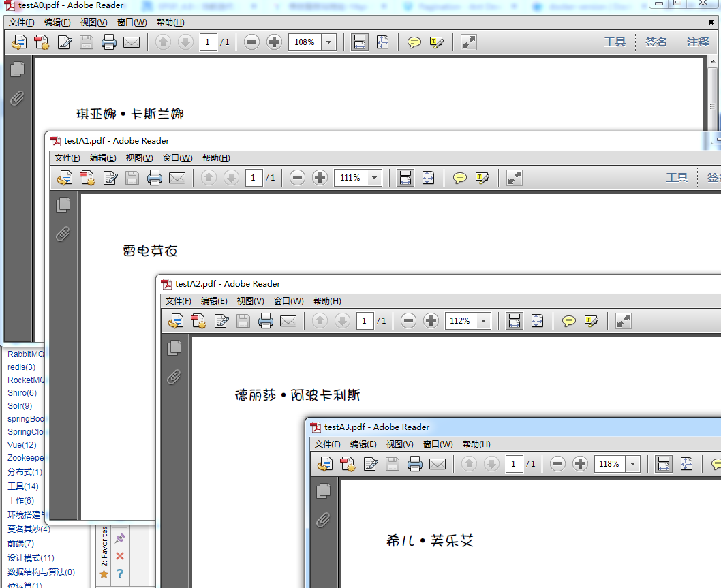Click Zoom out minus in testA0.pdf window

251,42
